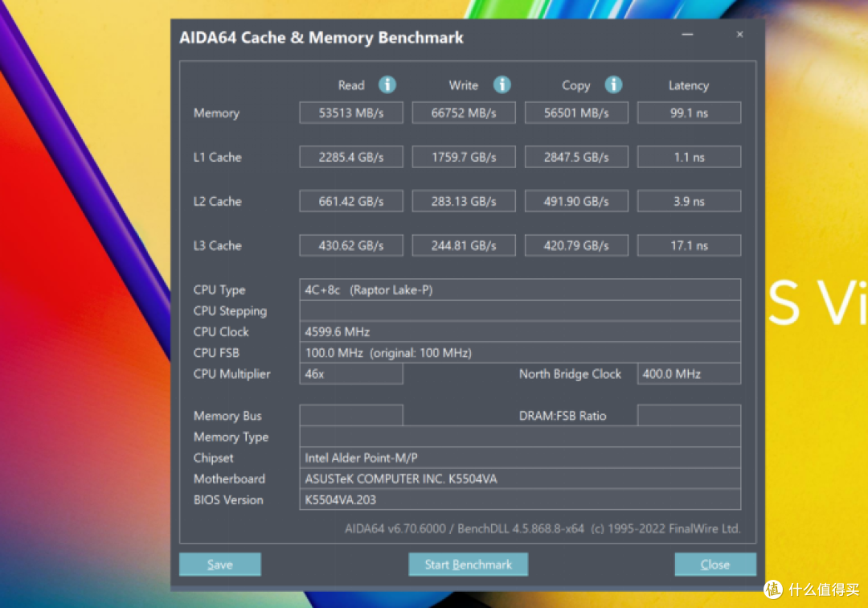Click the BIOS Version value K5504VA.203
This screenshot has height=608, width=868.
pos(520,499)
